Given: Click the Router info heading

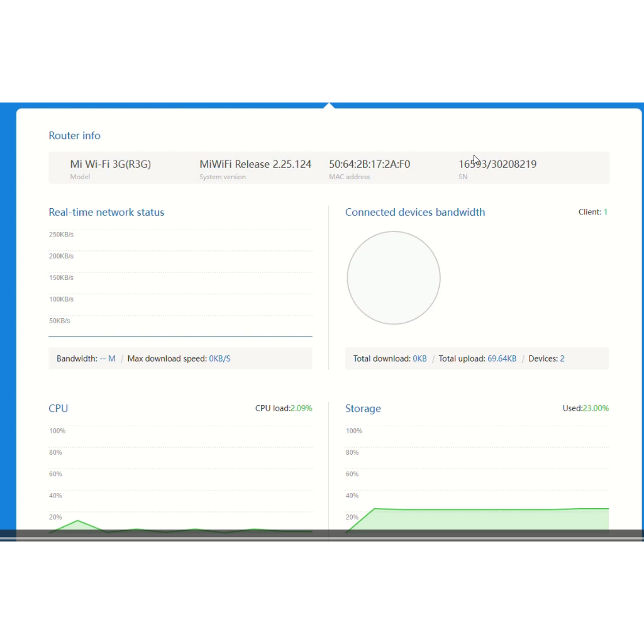Looking at the screenshot, I should [74, 136].
